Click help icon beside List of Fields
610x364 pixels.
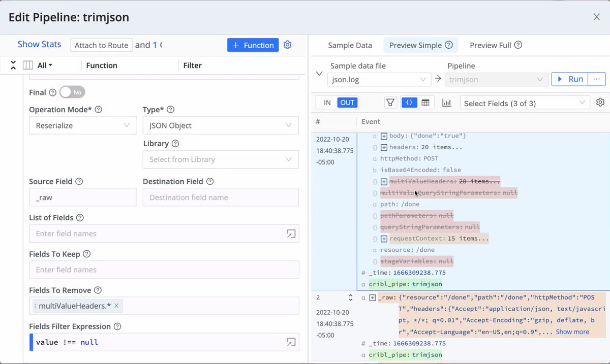point(80,218)
